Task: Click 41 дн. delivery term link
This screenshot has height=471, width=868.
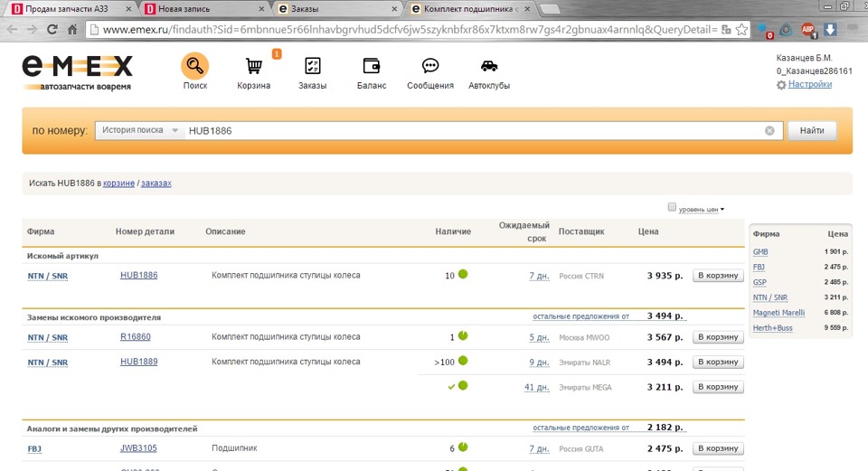Action: (537, 388)
